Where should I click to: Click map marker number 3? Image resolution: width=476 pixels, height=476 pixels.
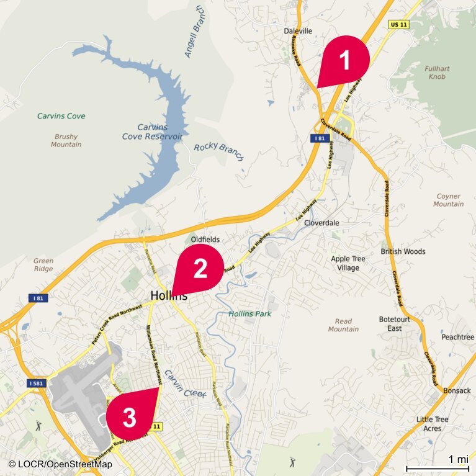click(x=132, y=414)
